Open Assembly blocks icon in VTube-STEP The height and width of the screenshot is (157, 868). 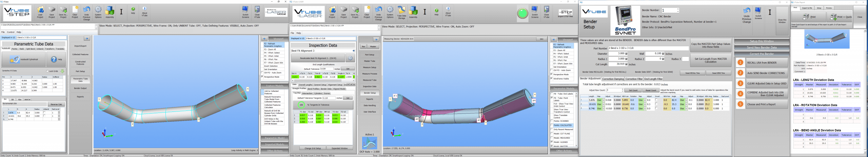point(110,12)
